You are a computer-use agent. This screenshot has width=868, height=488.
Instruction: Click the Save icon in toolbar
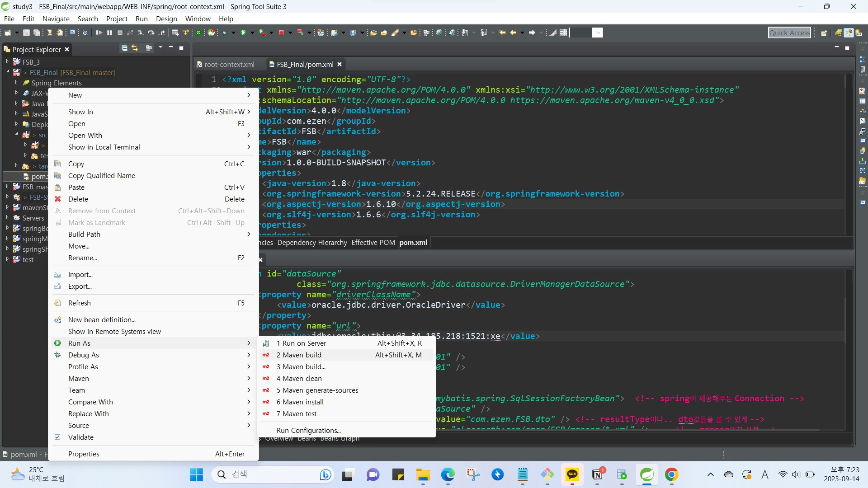coord(26,33)
